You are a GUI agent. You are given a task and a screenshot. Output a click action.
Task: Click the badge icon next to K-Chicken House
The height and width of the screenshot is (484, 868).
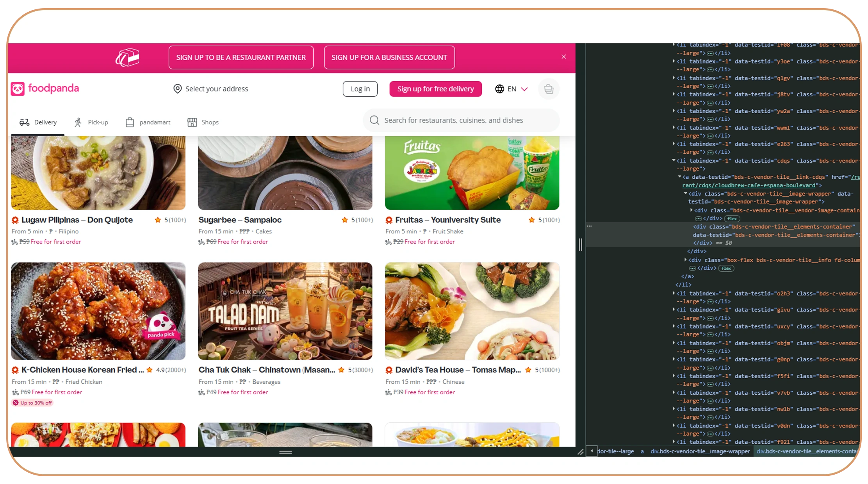(15, 370)
